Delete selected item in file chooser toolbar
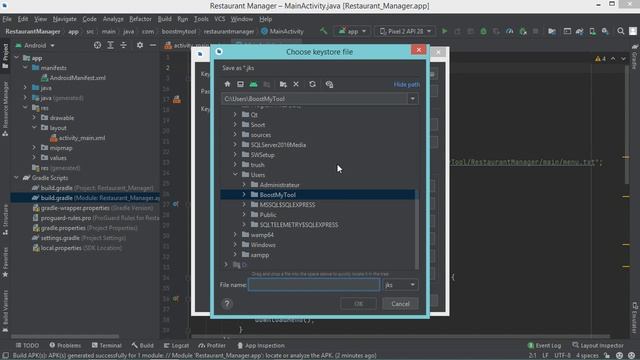This screenshot has width=640, height=360. pos(296,84)
